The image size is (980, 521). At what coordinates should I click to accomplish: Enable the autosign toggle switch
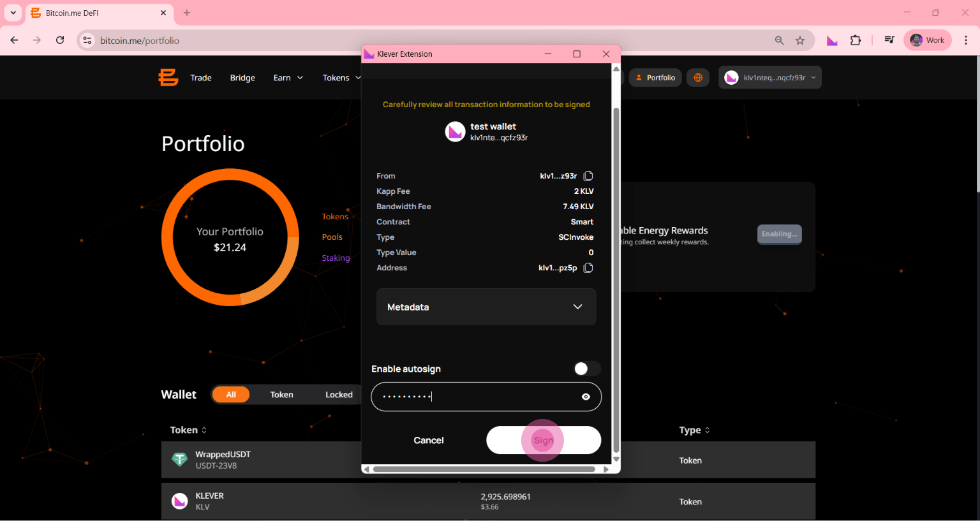[586, 369]
